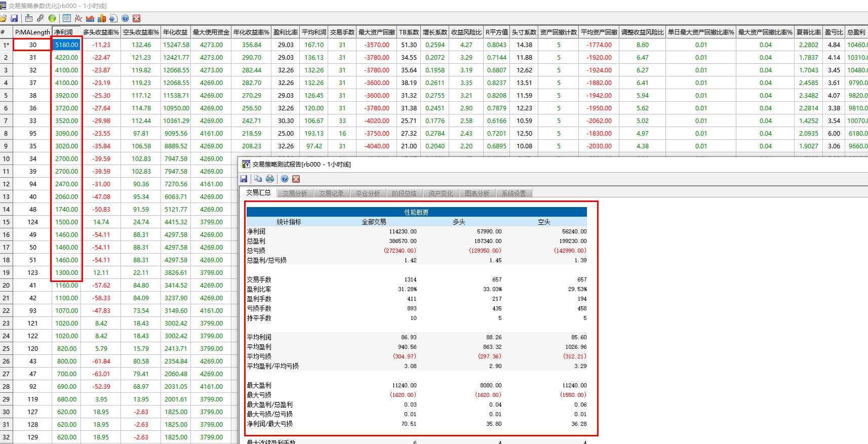Click the 交易手数 column header
This screenshot has width=868, height=444.
pyautogui.click(x=342, y=32)
